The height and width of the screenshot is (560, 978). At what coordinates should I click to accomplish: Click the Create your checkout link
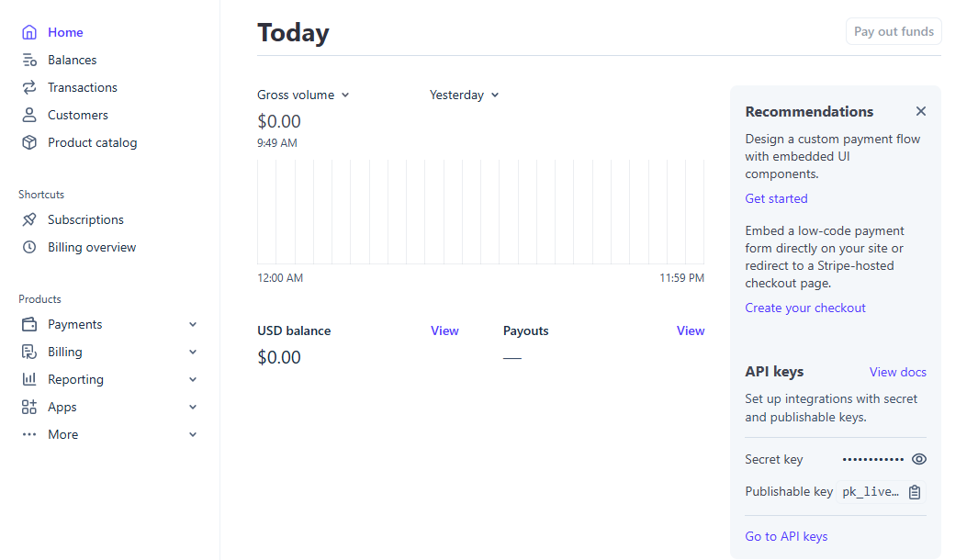[x=804, y=308]
